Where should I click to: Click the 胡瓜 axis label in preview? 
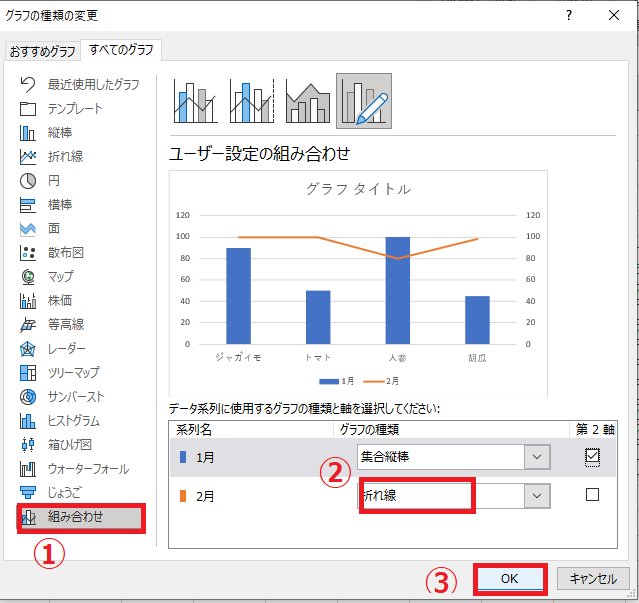(x=477, y=358)
